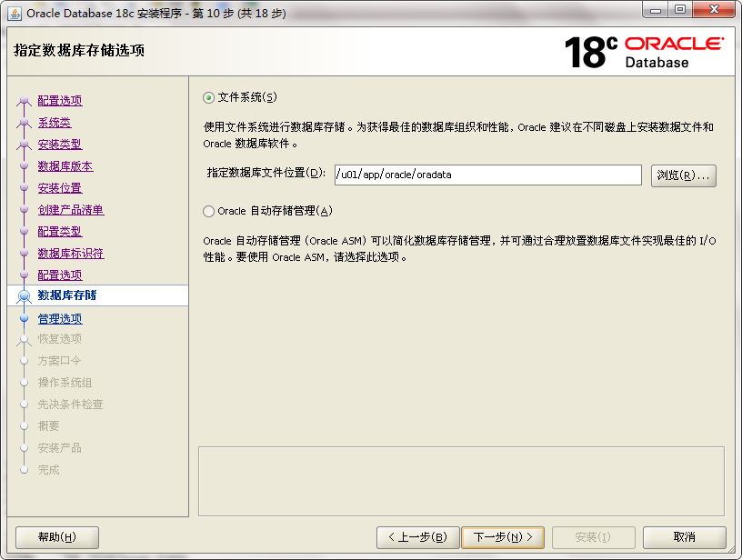This screenshot has width=742, height=560.
Task: Click the empty message area box
Action: [x=461, y=482]
